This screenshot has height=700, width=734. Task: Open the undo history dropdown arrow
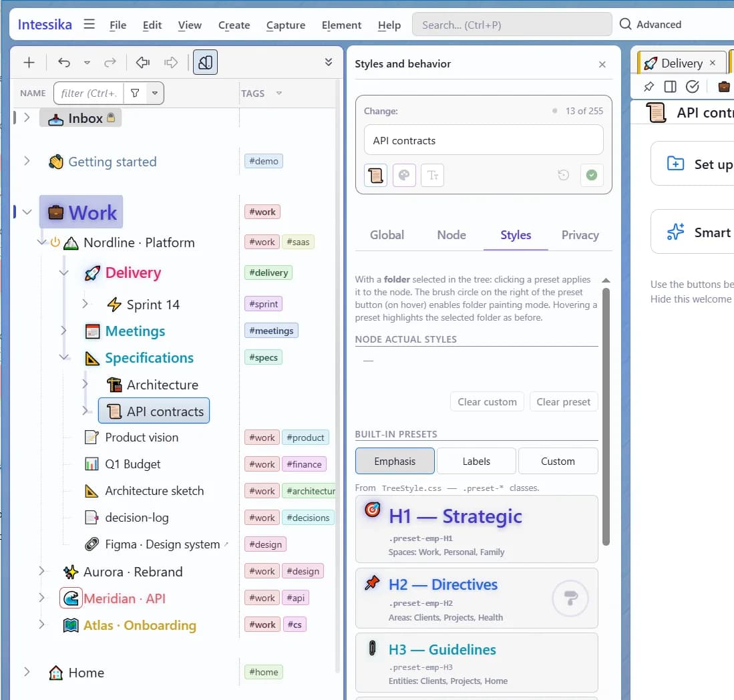[x=87, y=62]
